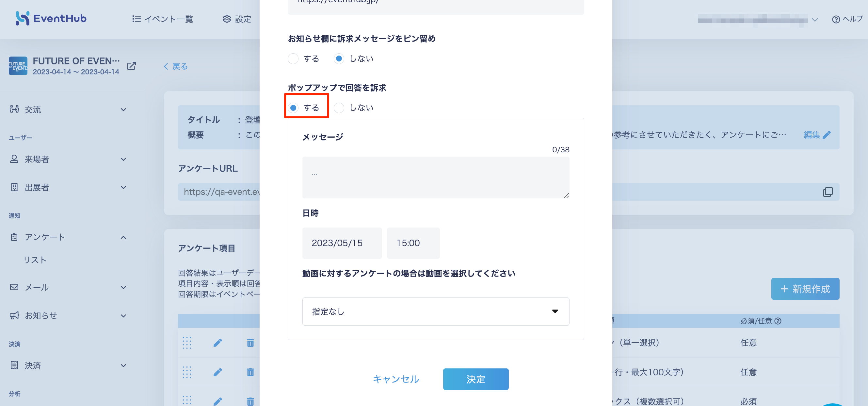Click the 新規作成 button
Viewport: 868px width, 406px height.
point(805,289)
